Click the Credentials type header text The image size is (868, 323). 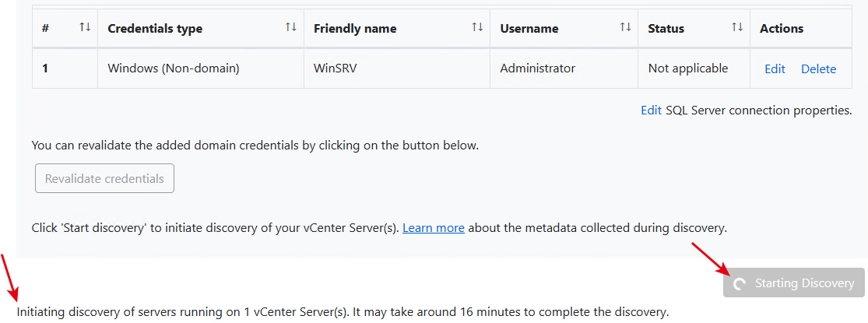[x=155, y=29]
